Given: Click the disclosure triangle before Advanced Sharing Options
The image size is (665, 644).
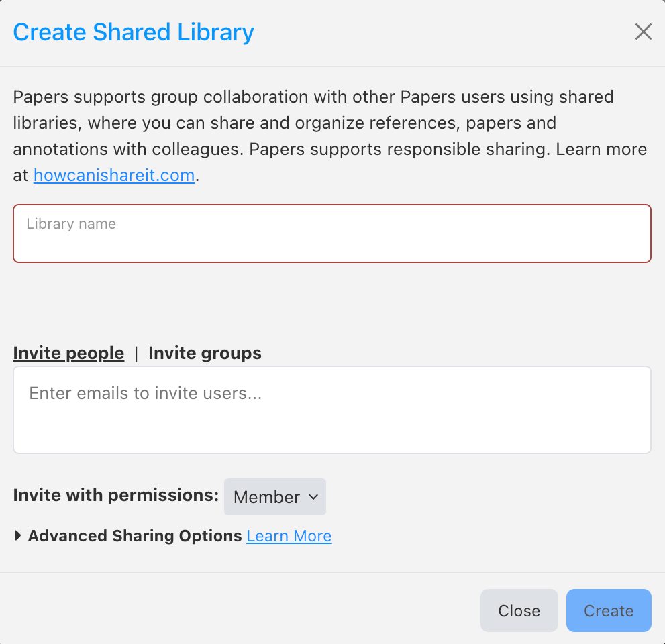Looking at the screenshot, I should pyautogui.click(x=17, y=535).
